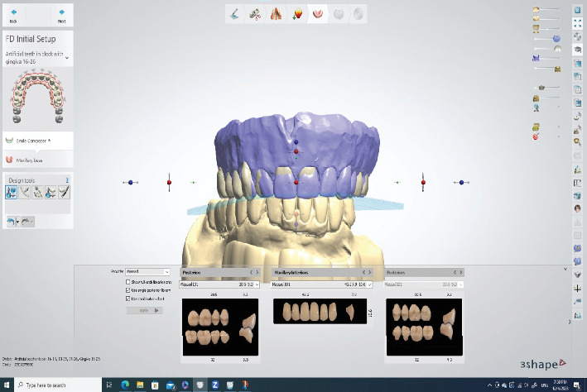The image size is (587, 392).
Task: Click the undo arrow below Design tools
Action: pos(11,222)
